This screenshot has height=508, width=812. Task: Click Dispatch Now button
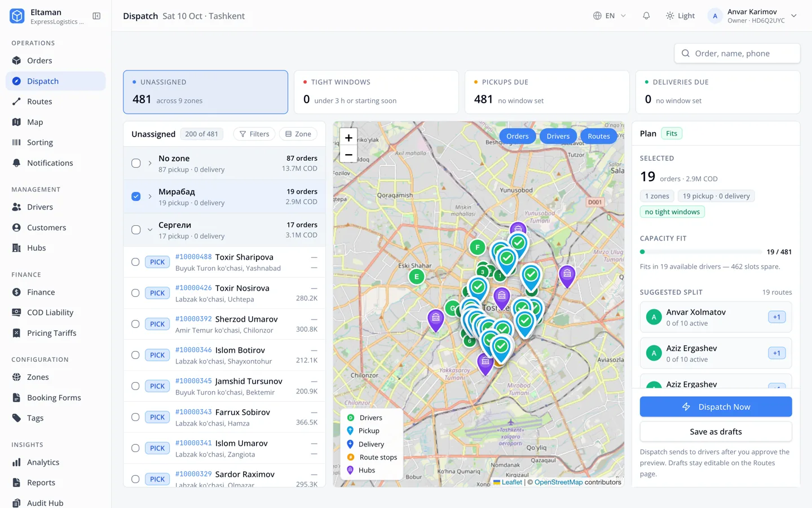[716, 407]
